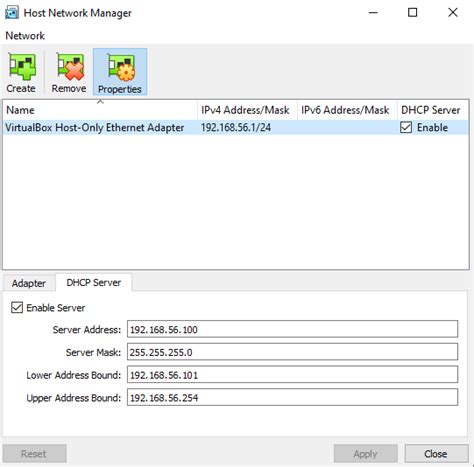This screenshot has height=467, width=474.
Task: Click the Lower Address Bound field
Action: (292, 375)
